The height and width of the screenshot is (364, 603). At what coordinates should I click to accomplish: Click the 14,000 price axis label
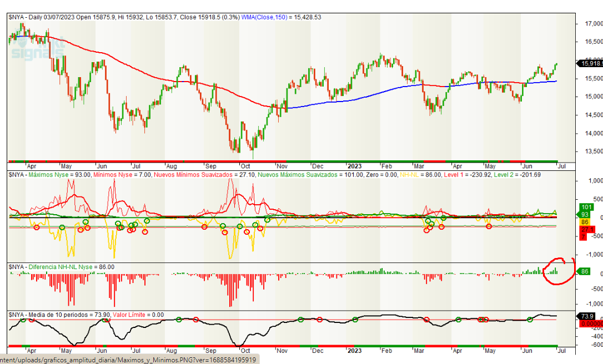[594, 133]
